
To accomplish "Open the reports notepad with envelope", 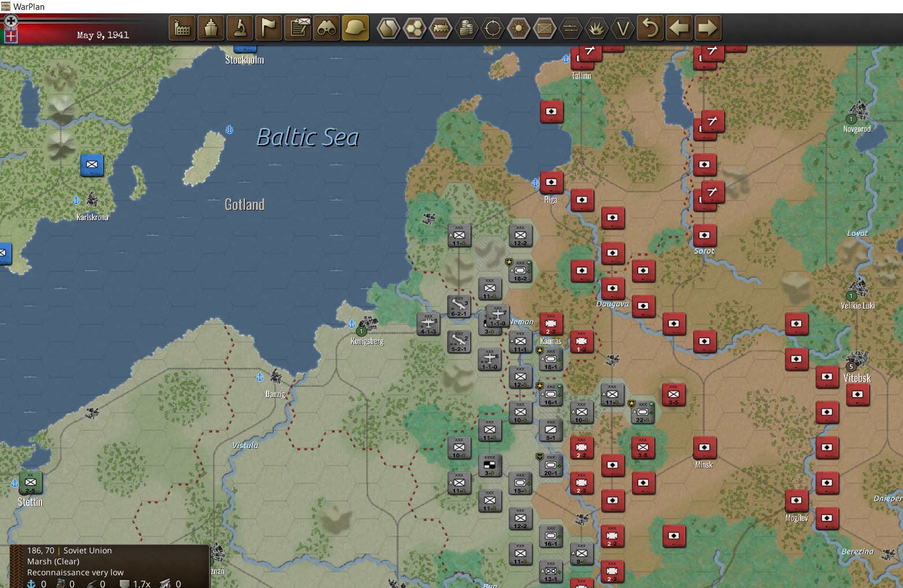I will click(298, 28).
